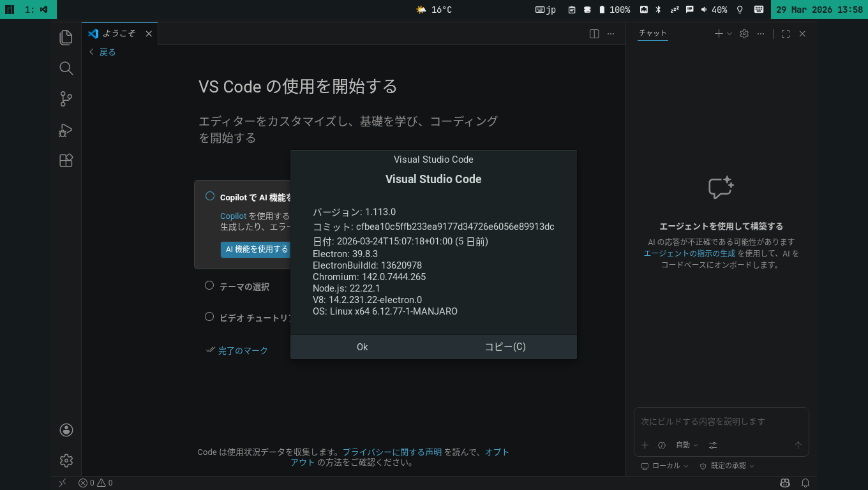Close the ようこそ tab
868x490 pixels.
149,34
